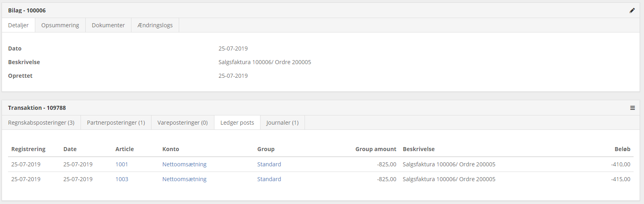The height and width of the screenshot is (204, 644).
Task: Switch to Vareposteringer (0) tab
Action: pos(182,123)
